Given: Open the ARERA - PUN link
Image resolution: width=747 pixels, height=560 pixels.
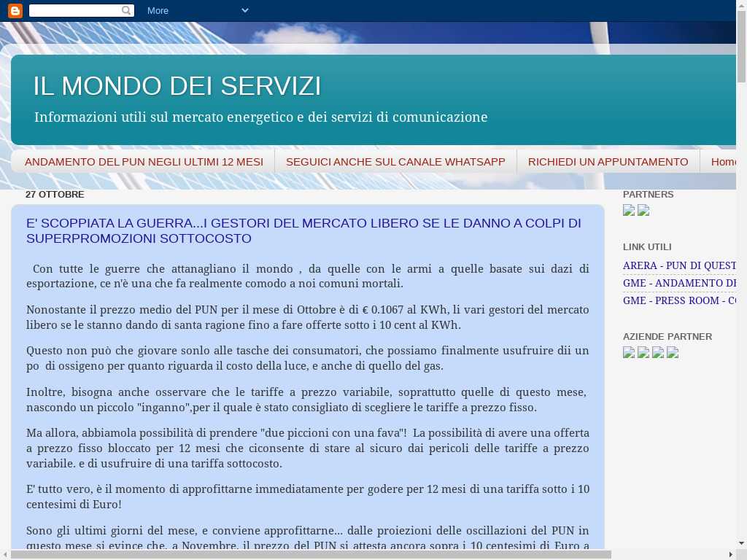Looking at the screenshot, I should pyautogui.click(x=678, y=265).
